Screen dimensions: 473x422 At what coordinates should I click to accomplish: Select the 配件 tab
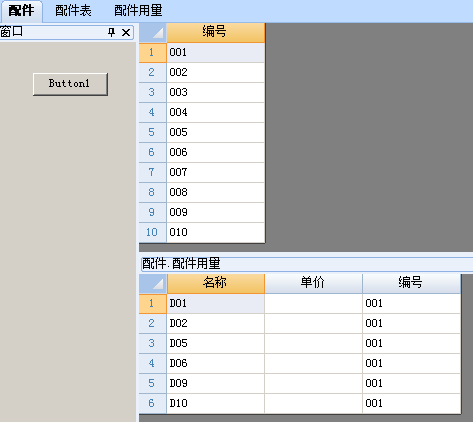21,11
